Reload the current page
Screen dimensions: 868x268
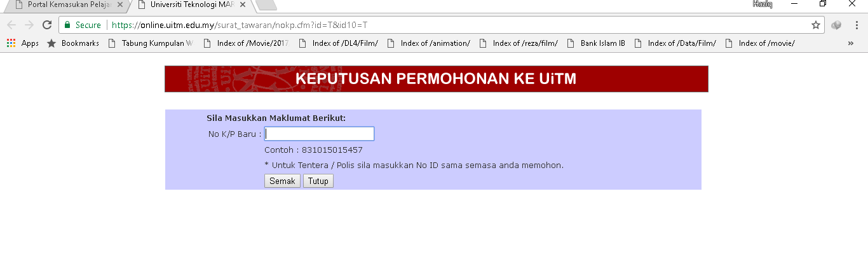tap(46, 25)
